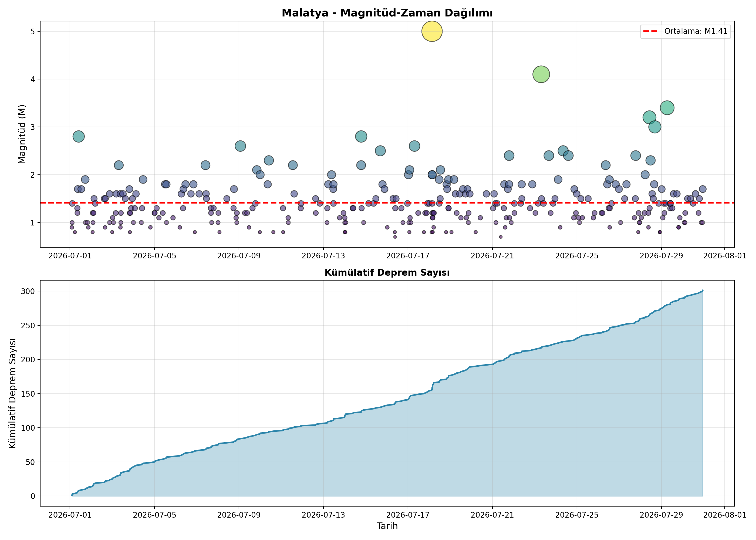This screenshot has height=540, width=756.
Task: Click magnitude tick "5" on top chart
Action: 33,31
